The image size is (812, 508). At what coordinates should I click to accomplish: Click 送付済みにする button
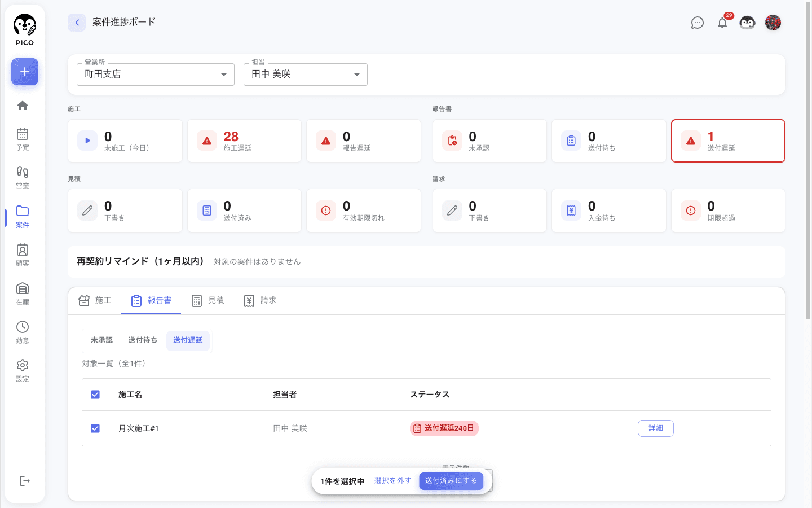pos(451,481)
